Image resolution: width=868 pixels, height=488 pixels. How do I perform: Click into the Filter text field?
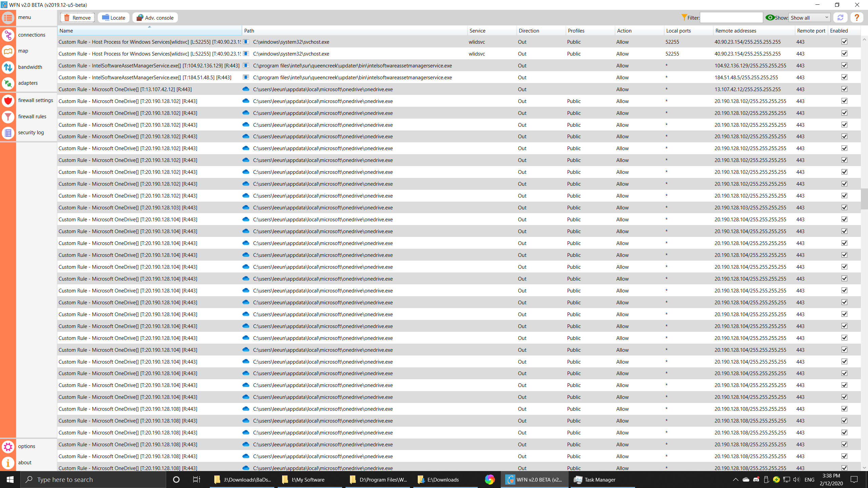click(x=731, y=18)
